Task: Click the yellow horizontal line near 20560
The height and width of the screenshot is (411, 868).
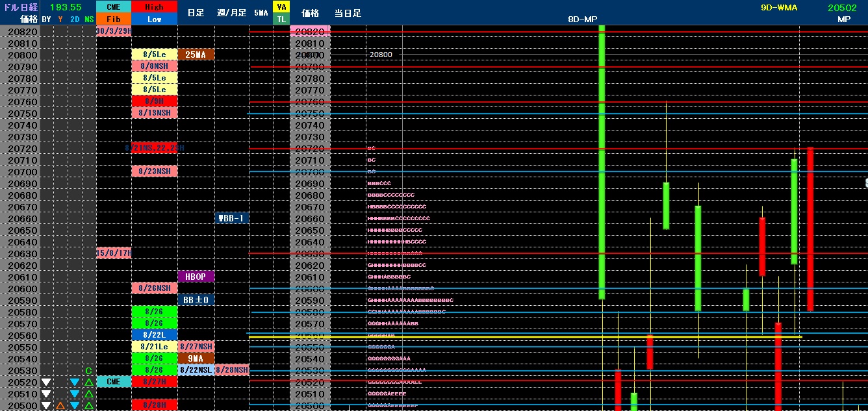Action: [525, 337]
